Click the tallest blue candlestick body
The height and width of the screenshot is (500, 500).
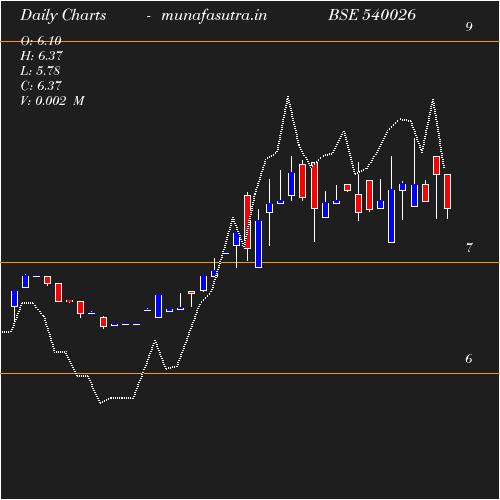tap(392, 216)
